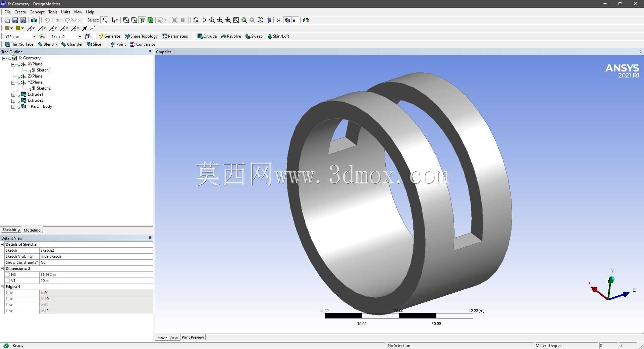This screenshot has width=644, height=349.
Task: Click the H2 value field 35.932 m
Action: [96, 275]
